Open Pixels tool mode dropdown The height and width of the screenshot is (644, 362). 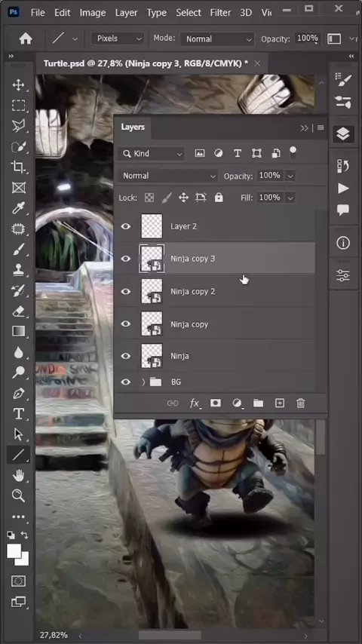click(117, 38)
